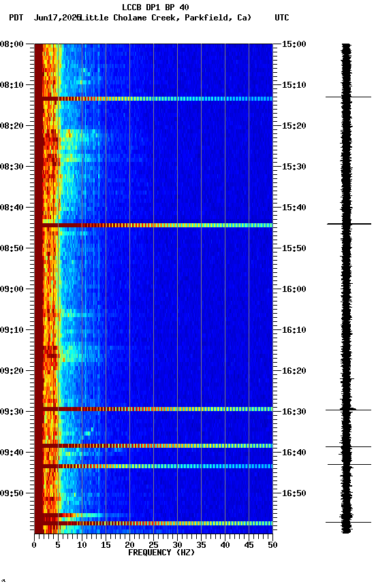Image resolution: width=376 pixels, height=588 pixels.
Task: Click the 10 Hz frequency axis label
Action: tap(82, 545)
